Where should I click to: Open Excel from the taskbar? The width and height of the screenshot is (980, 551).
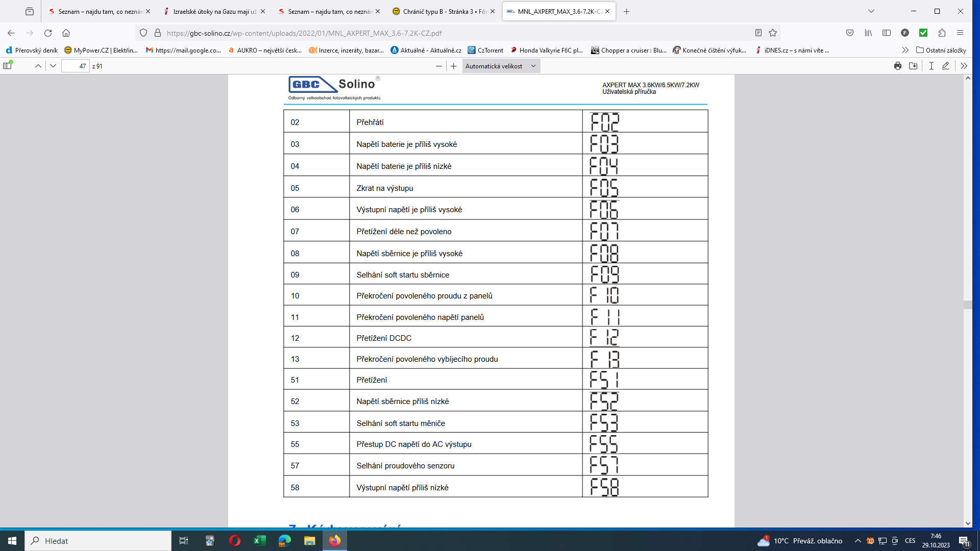click(x=260, y=541)
